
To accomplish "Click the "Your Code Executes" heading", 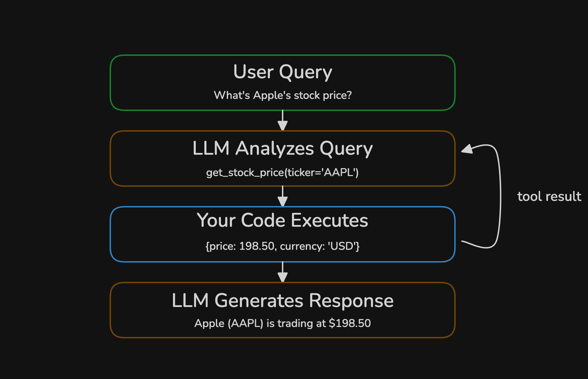I will (x=283, y=221).
